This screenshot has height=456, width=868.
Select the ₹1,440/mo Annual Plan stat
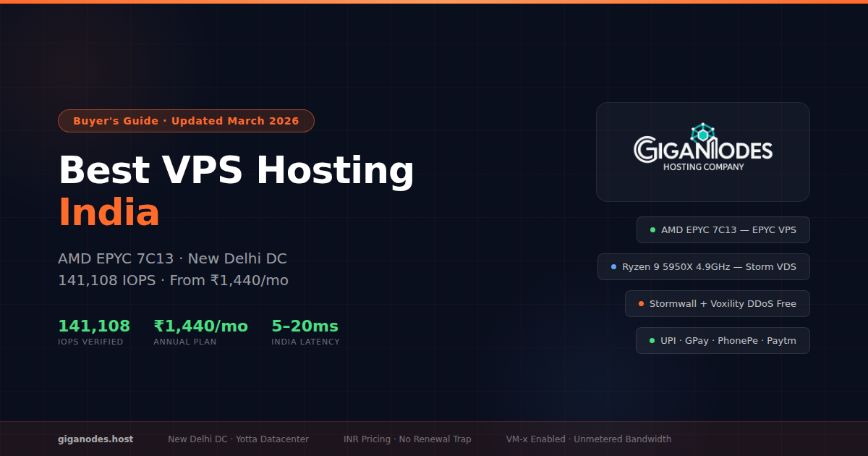200,332
